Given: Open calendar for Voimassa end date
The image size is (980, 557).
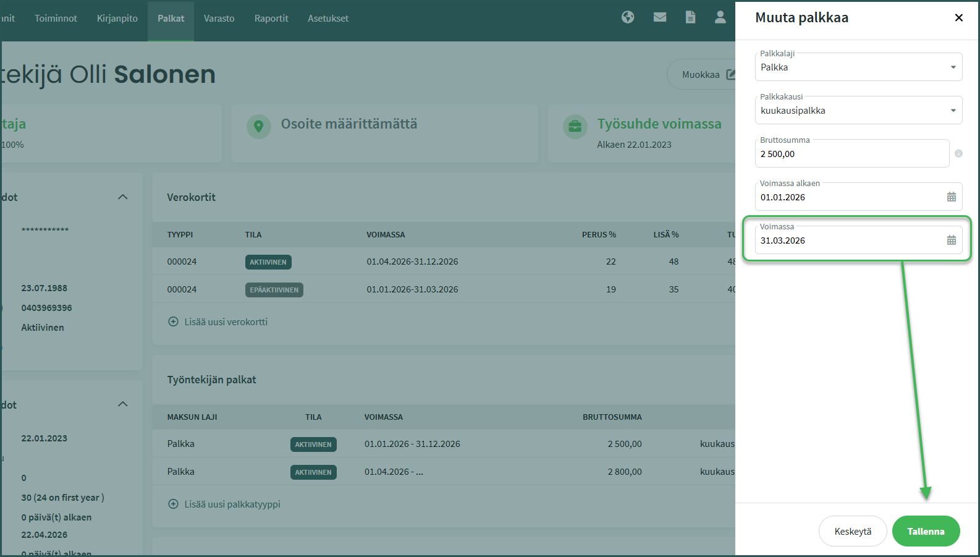Looking at the screenshot, I should (x=951, y=240).
